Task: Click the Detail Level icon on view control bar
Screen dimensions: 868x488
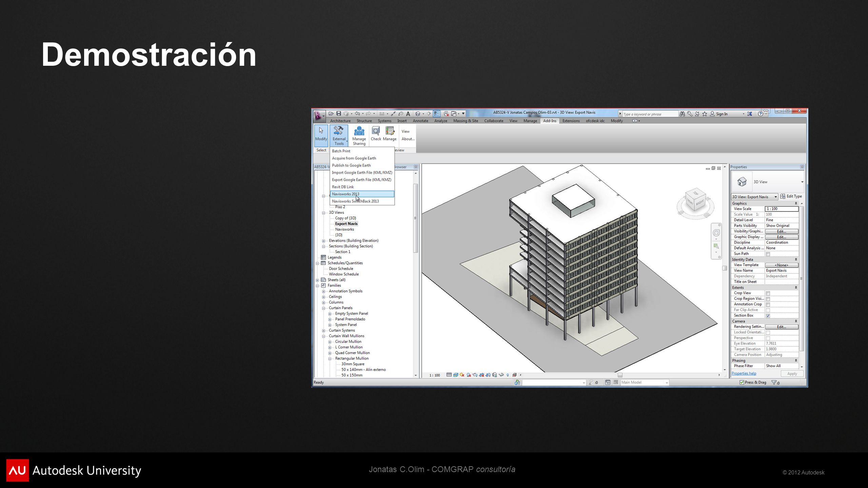Action: pos(449,375)
